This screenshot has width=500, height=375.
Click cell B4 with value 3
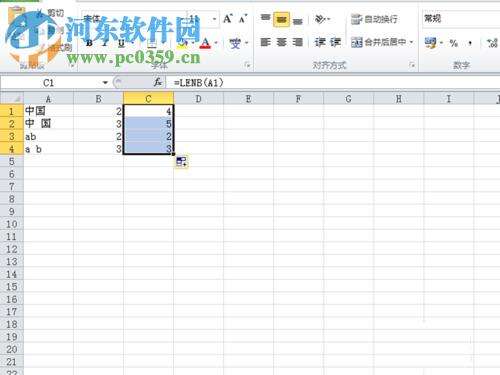pyautogui.click(x=98, y=149)
